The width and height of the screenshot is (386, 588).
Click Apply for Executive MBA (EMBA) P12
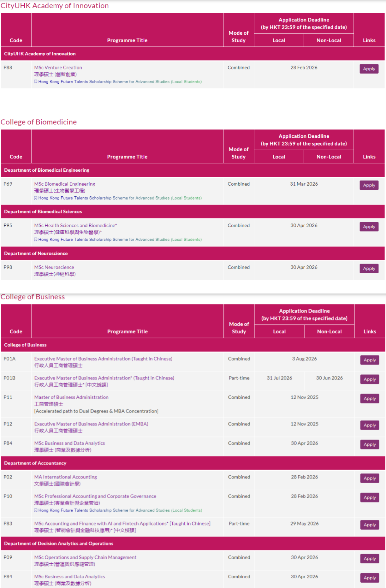tap(370, 425)
